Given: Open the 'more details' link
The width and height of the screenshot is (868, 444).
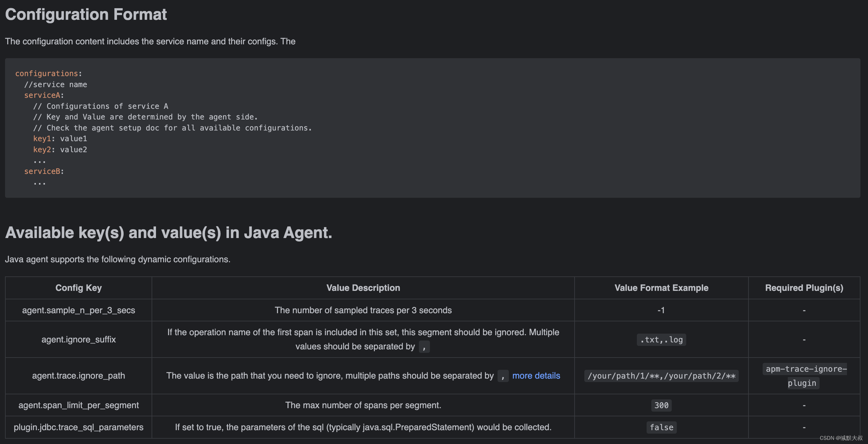Looking at the screenshot, I should pyautogui.click(x=536, y=376).
